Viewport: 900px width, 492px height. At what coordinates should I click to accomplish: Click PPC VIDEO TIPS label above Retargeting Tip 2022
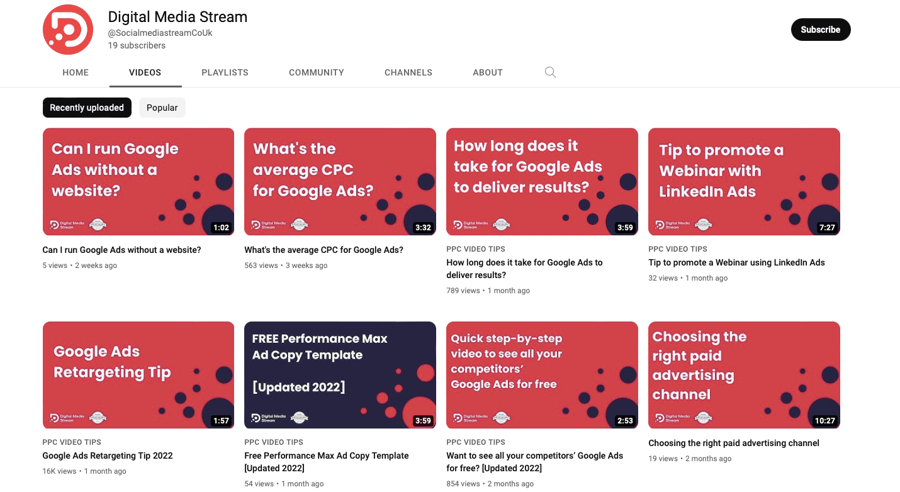(72, 442)
